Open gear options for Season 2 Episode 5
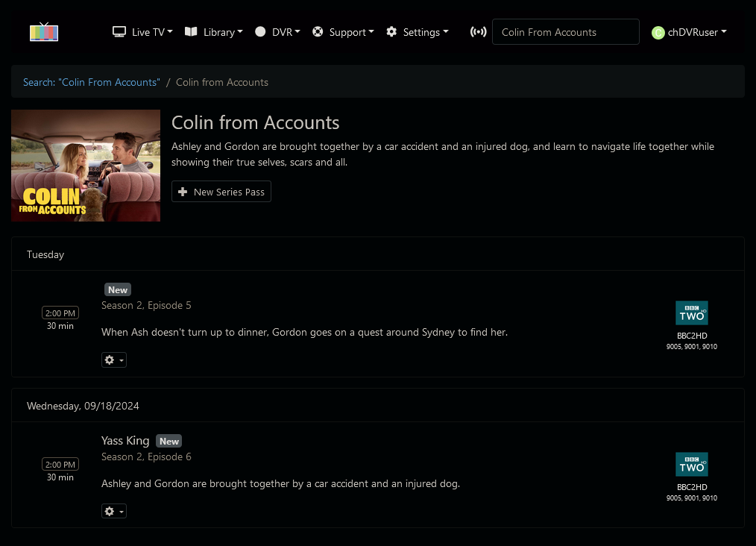Viewport: 756px width, 546px height. (113, 360)
